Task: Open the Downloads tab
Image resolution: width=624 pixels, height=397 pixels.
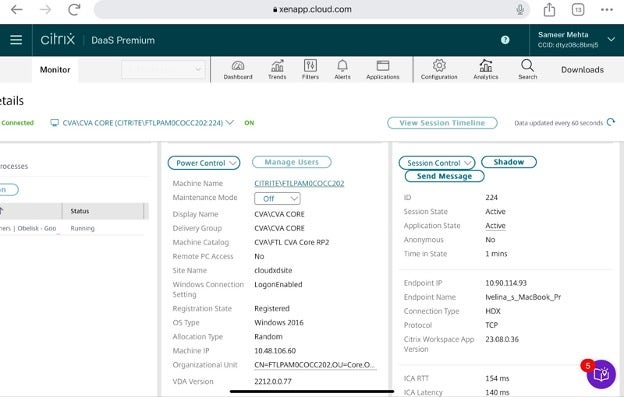Action: pyautogui.click(x=582, y=70)
